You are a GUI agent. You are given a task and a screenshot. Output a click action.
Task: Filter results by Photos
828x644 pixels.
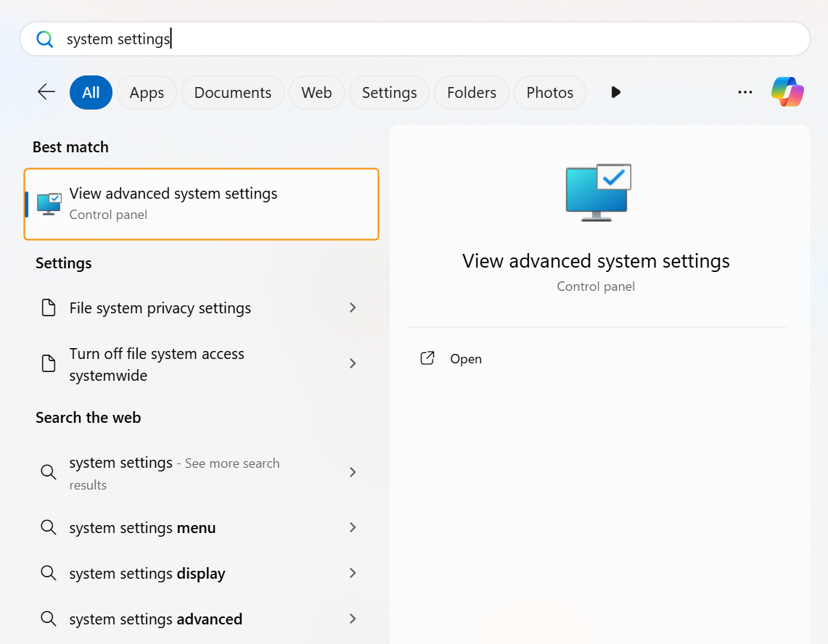[x=549, y=93]
